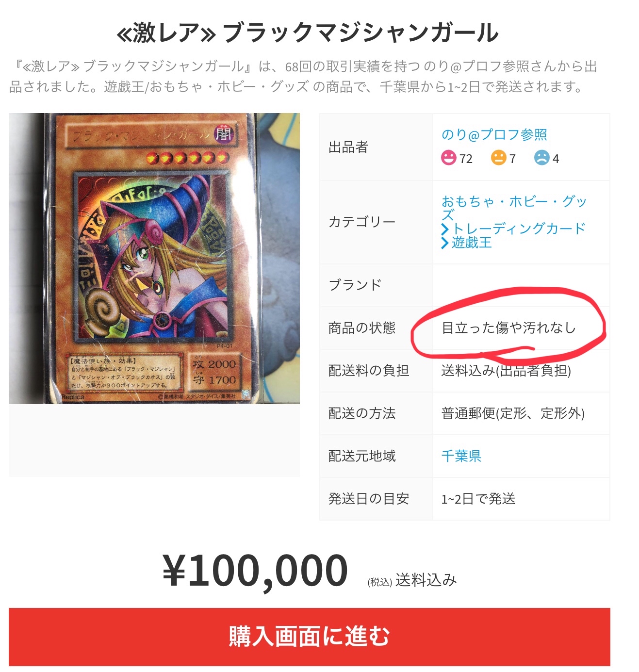Viewport: 639px width, 672px height.
Task: Click 購入画面に進む purchase button
Action: (x=309, y=637)
